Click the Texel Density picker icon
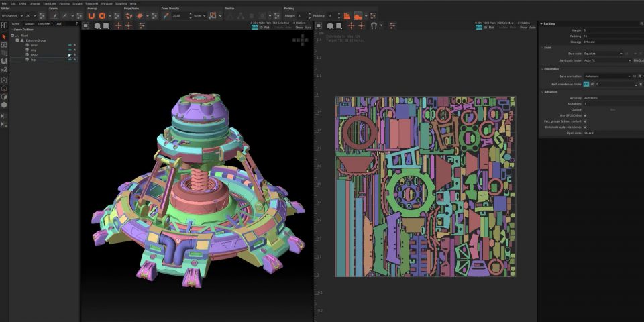Screen dimensions: 644x322 [x=166, y=15]
